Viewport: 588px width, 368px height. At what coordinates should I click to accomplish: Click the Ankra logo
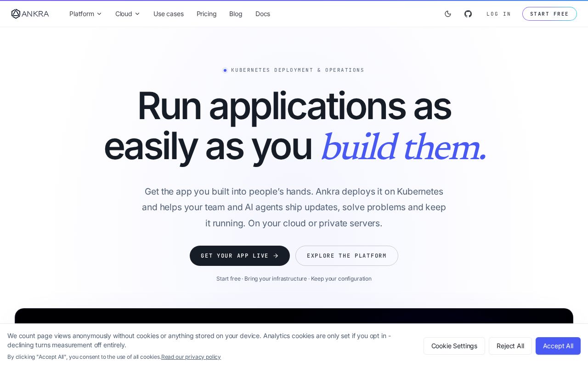[30, 14]
